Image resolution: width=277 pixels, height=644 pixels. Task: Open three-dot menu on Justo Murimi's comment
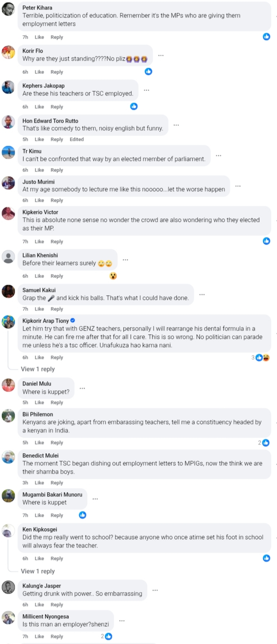[x=238, y=186]
